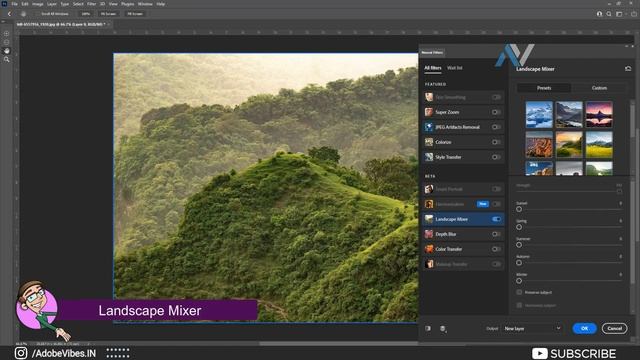Click the Style Transfer filter icon
Screen dimensions: 640x360
pos(429,157)
